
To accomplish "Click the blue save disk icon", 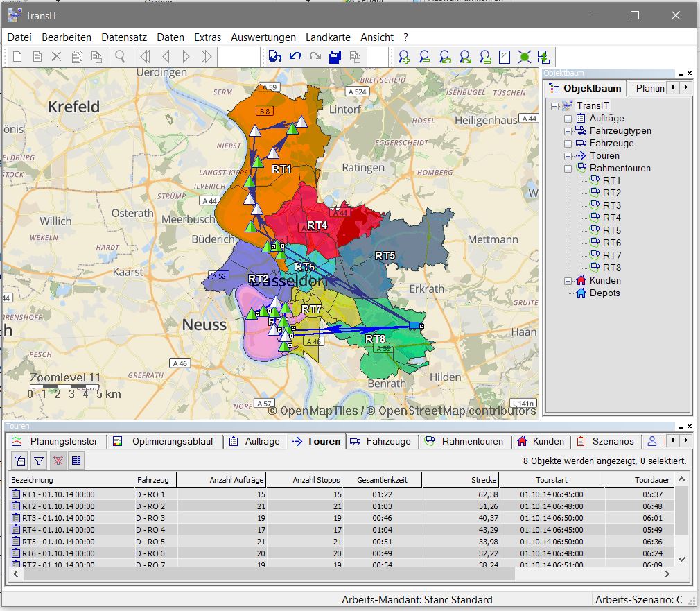I will click(x=335, y=57).
